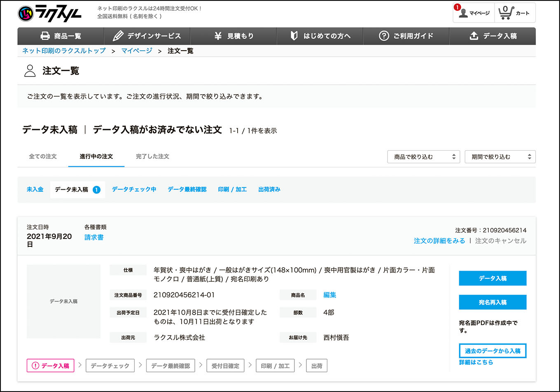Click the 4部 quantity value
560x392 pixels.
[329, 313]
